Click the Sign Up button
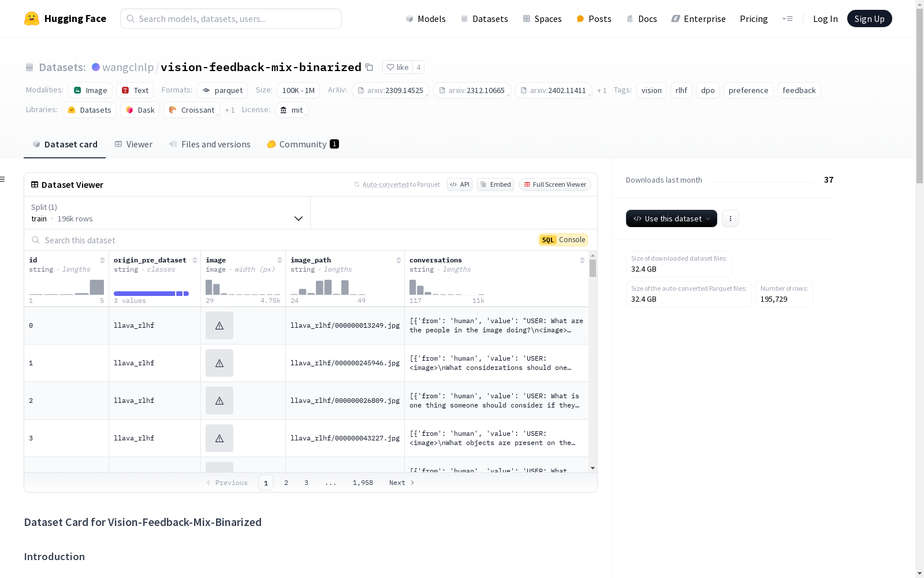Image resolution: width=924 pixels, height=578 pixels. [x=869, y=18]
